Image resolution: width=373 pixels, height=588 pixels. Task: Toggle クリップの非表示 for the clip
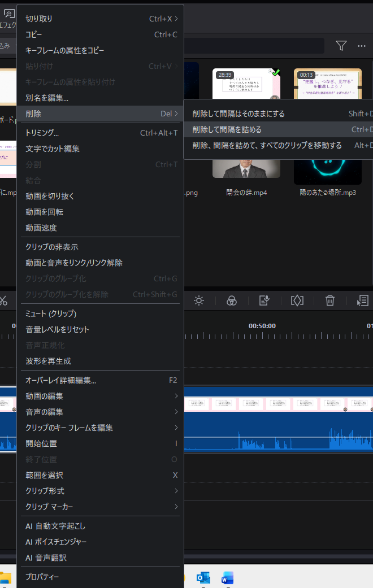pos(52,247)
